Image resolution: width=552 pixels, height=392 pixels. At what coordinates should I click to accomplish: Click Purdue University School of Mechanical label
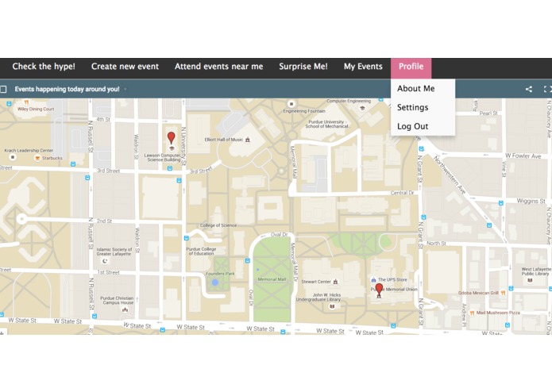[326, 124]
